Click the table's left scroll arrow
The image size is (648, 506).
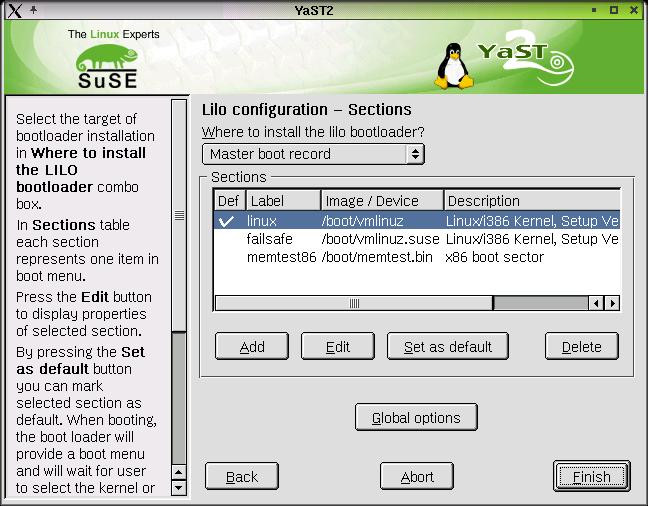[x=597, y=303]
